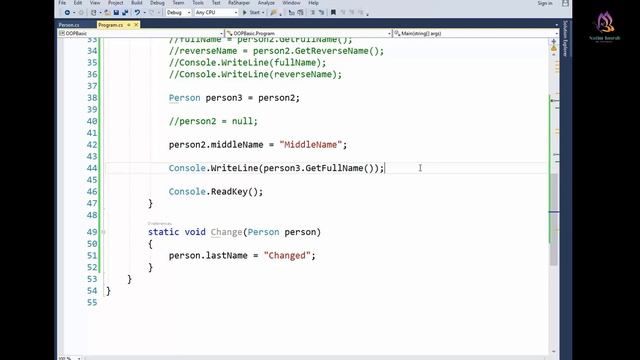The image size is (640, 360).
Task: Click the Comment Selection toolbar icon
Action: click(291, 13)
